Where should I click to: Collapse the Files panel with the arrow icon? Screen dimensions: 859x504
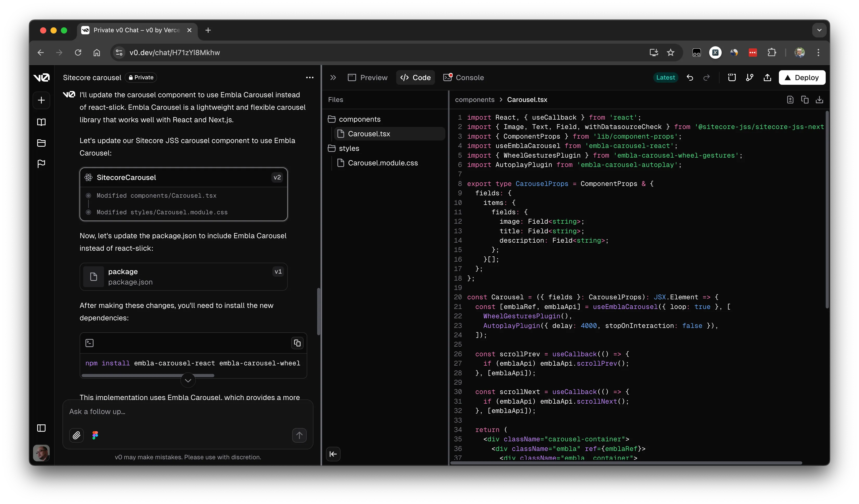coord(333,454)
